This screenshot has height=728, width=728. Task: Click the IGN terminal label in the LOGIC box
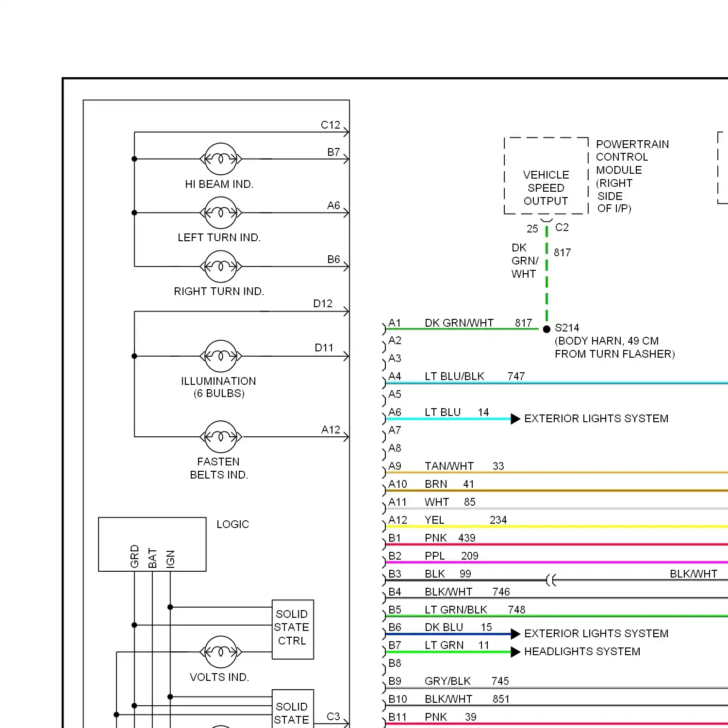pyautogui.click(x=170, y=559)
